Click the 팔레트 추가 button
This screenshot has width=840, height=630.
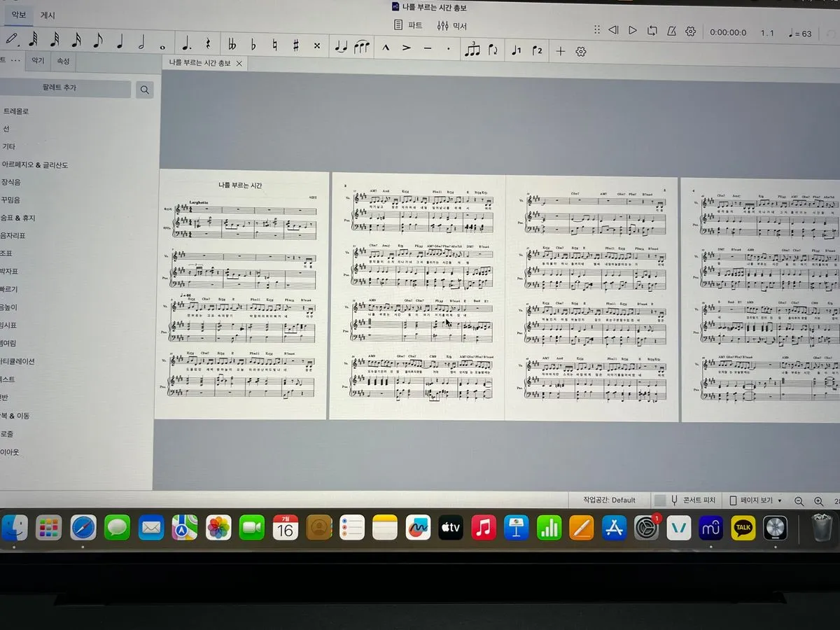(x=59, y=88)
